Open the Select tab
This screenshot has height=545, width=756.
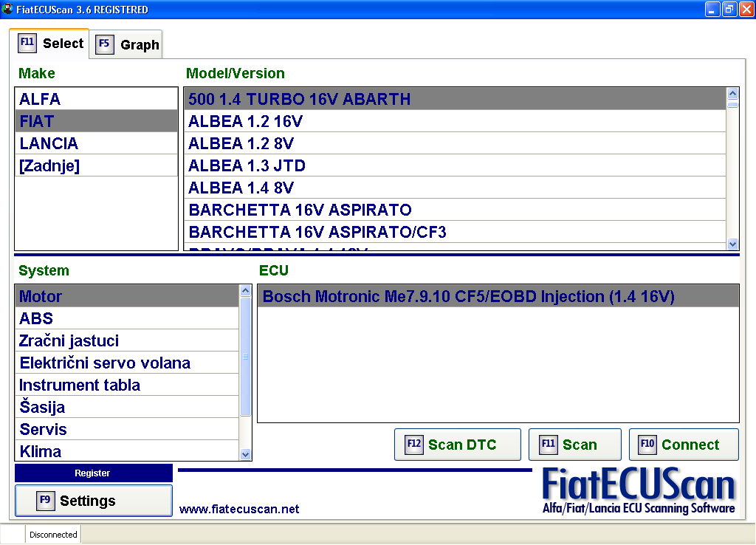point(49,44)
